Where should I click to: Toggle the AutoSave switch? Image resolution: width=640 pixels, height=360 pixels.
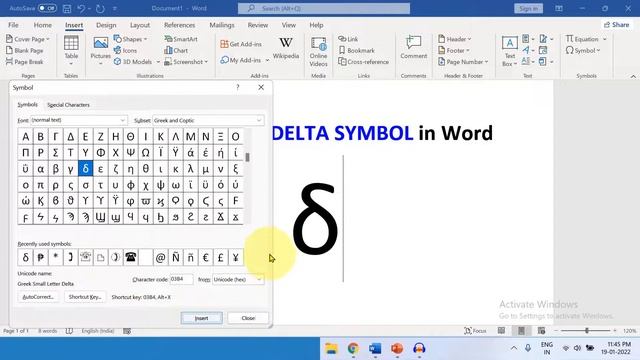point(47,8)
